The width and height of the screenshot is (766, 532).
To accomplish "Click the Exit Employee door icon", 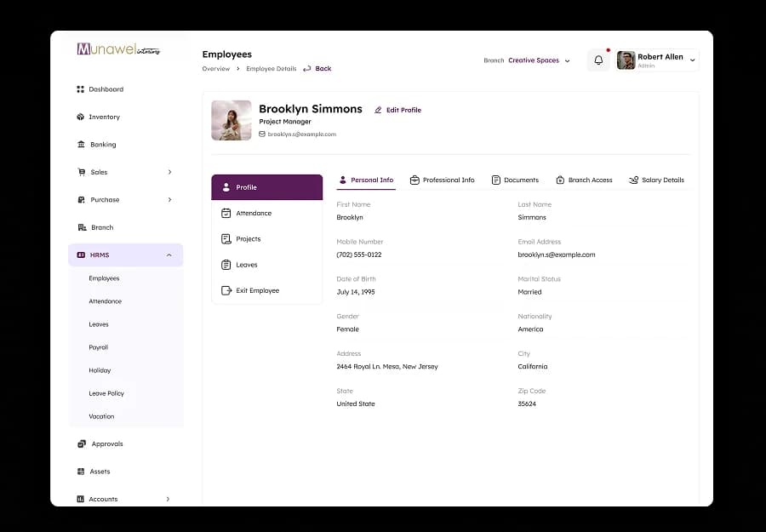I will tap(226, 290).
